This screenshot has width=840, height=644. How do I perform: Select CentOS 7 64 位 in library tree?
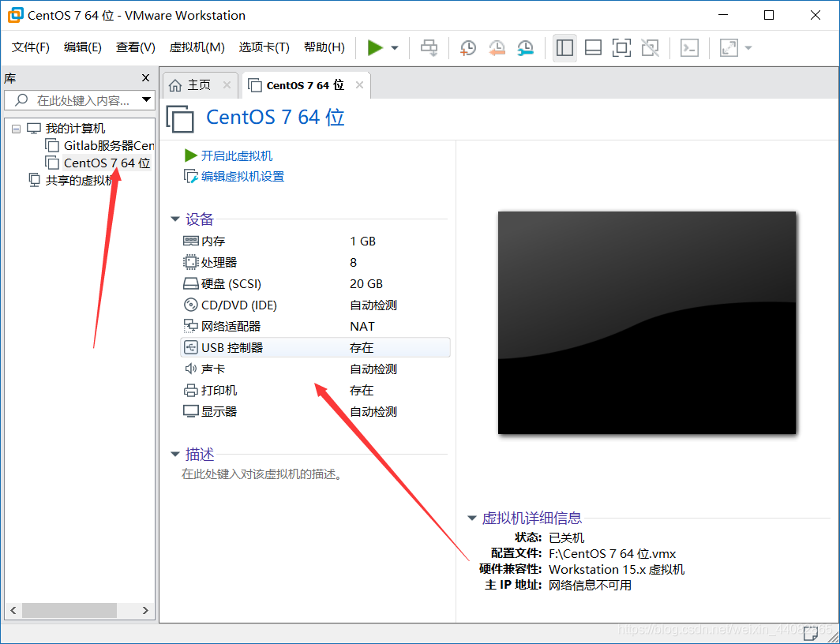click(107, 163)
